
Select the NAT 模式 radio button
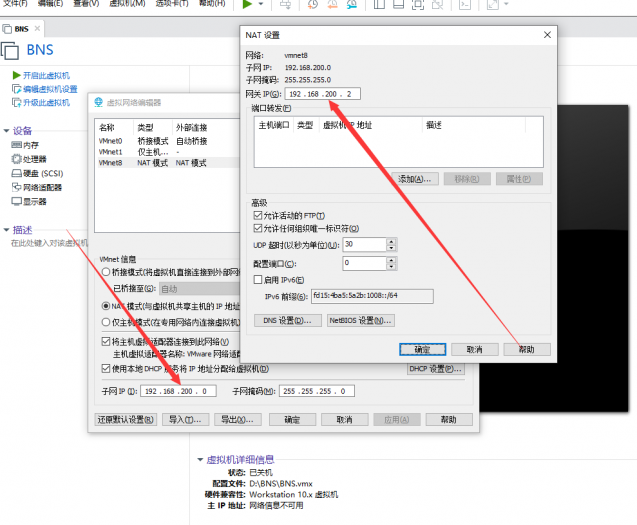pyautogui.click(x=106, y=306)
